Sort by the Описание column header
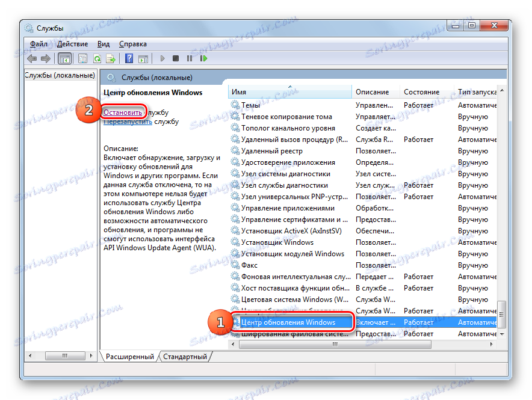The width and height of the screenshot is (532, 400). pyautogui.click(x=376, y=92)
